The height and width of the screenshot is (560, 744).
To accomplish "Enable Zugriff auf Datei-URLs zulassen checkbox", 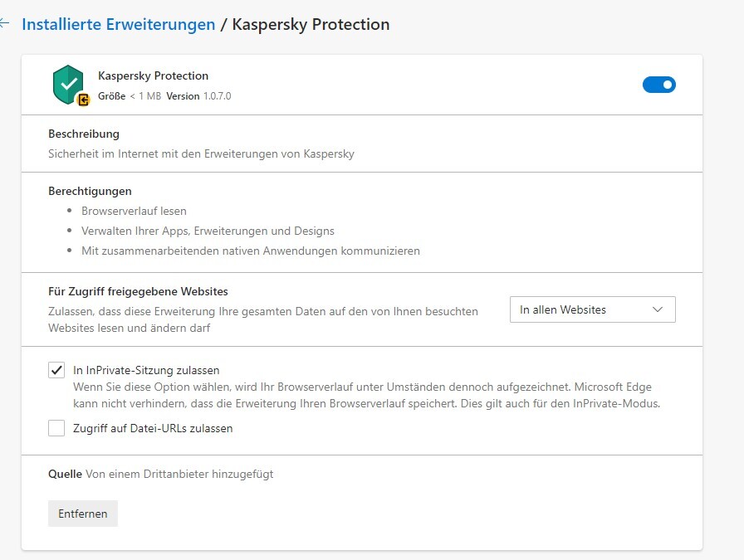I will [56, 429].
